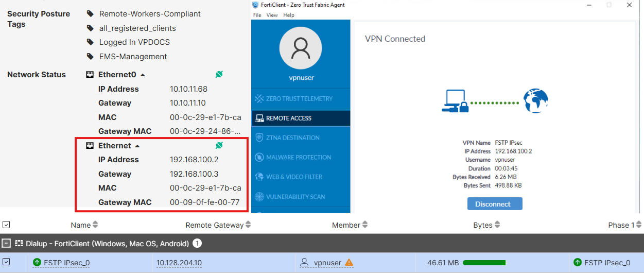Click the green link status icon for Ethernet0
This screenshot has height=273, width=644.
219,75
